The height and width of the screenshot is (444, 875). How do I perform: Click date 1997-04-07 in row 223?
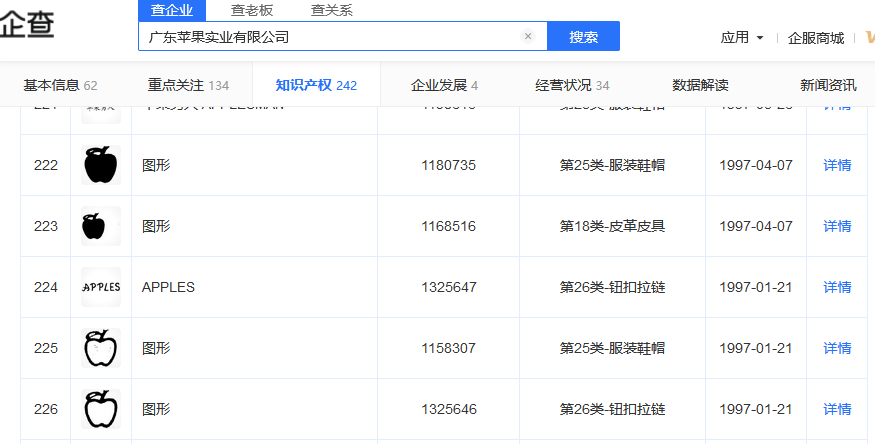756,226
